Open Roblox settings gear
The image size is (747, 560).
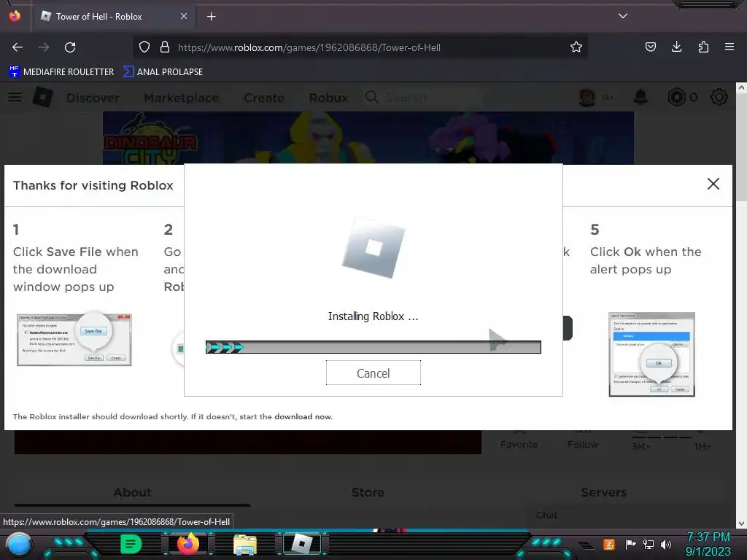point(719,97)
